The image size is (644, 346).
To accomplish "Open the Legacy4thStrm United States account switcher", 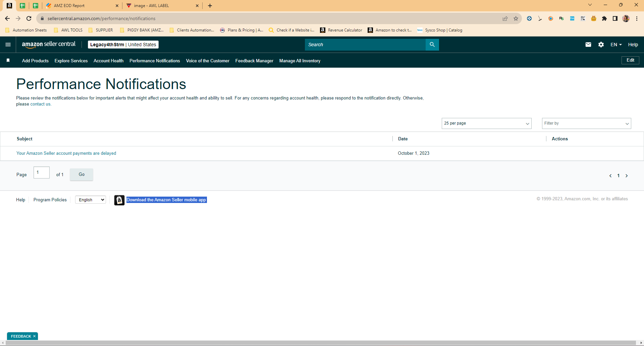I will tap(123, 45).
